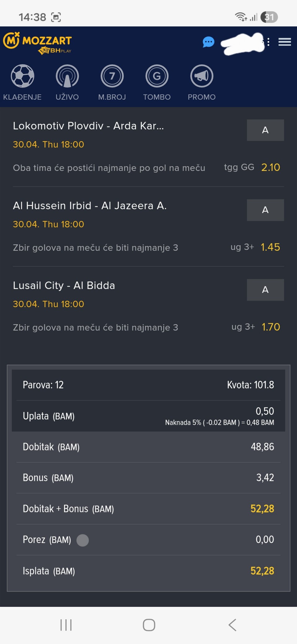
Task: Open the Tombo game icon
Action: click(157, 76)
